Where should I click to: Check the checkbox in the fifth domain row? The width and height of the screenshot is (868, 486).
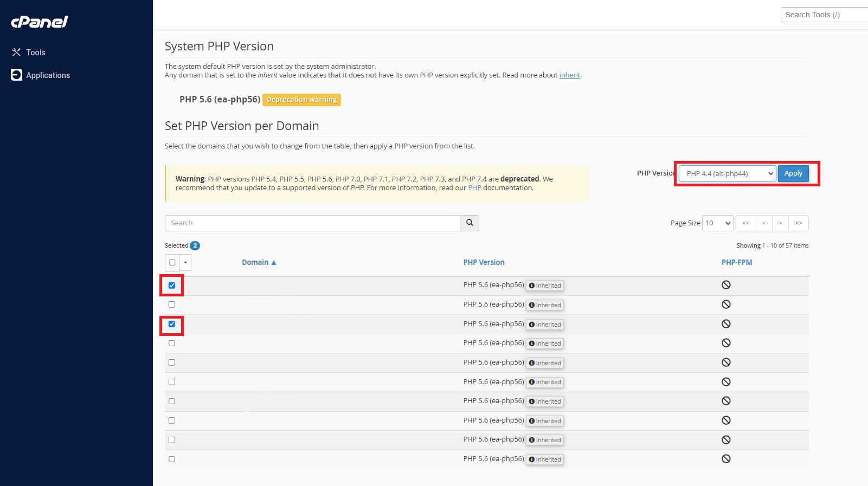pos(172,362)
